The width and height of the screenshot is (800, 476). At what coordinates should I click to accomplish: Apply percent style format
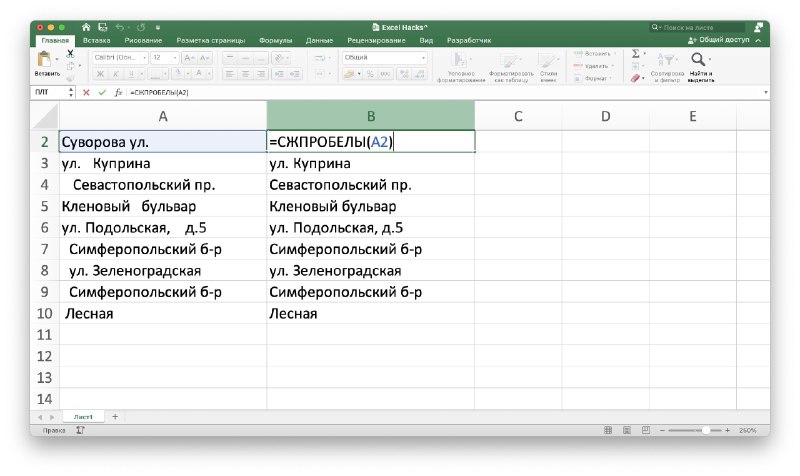(370, 74)
